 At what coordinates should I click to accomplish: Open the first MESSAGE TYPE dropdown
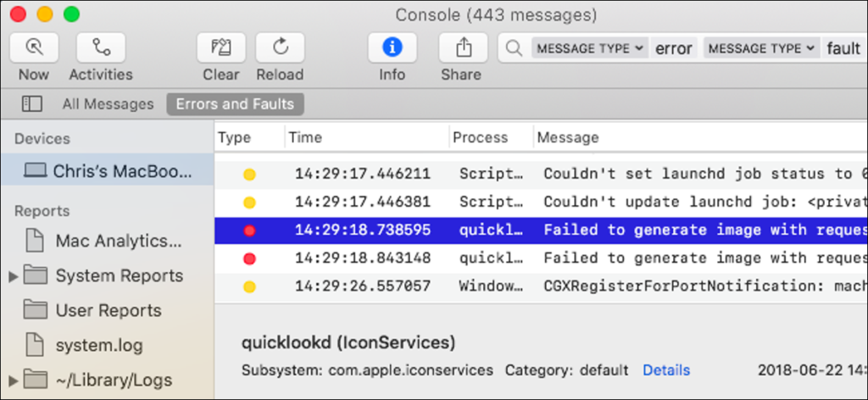(x=590, y=48)
